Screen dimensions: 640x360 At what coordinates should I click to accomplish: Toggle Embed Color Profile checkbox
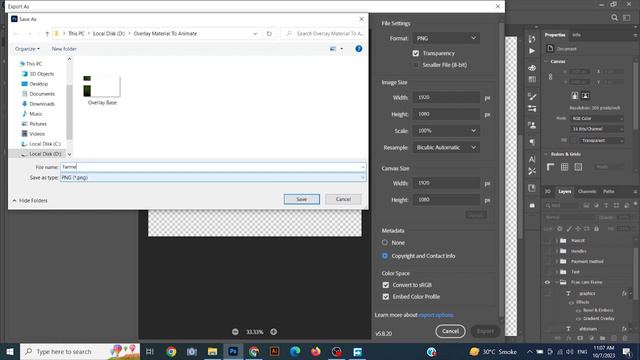pos(386,297)
